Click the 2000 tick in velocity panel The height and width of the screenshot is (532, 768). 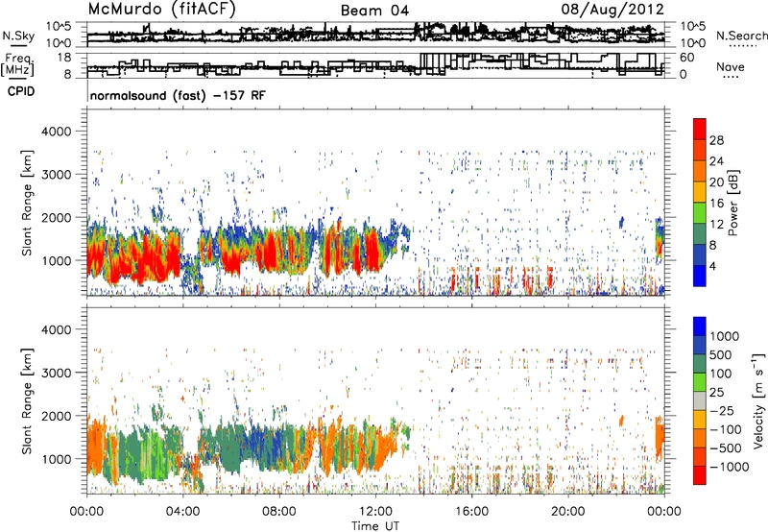point(57,416)
